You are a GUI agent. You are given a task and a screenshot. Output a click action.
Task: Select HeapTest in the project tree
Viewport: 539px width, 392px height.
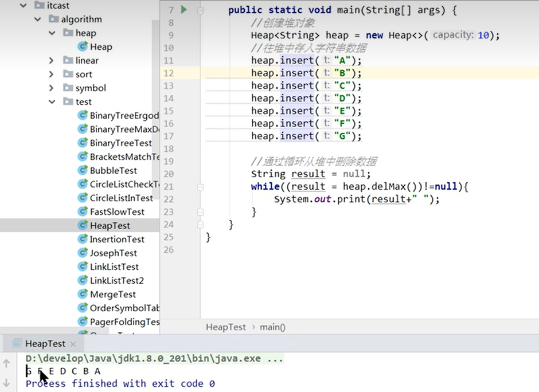pos(110,225)
